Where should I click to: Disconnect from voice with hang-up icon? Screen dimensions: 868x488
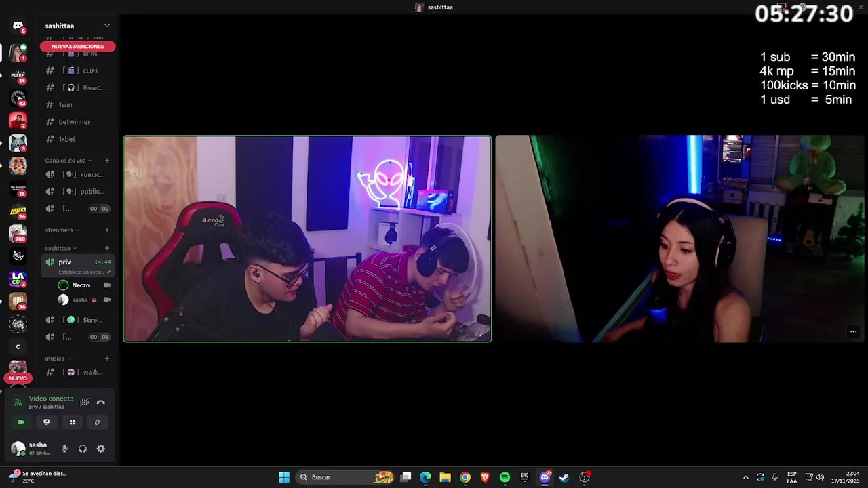pos(101,402)
